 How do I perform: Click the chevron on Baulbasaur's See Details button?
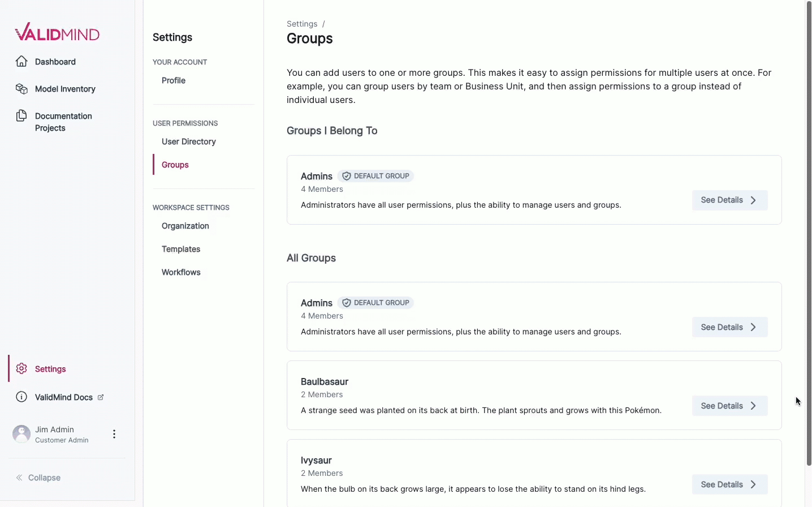tap(753, 406)
